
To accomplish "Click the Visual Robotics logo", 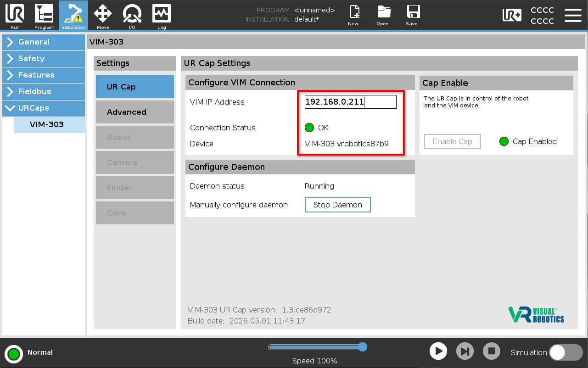I will (536, 314).
